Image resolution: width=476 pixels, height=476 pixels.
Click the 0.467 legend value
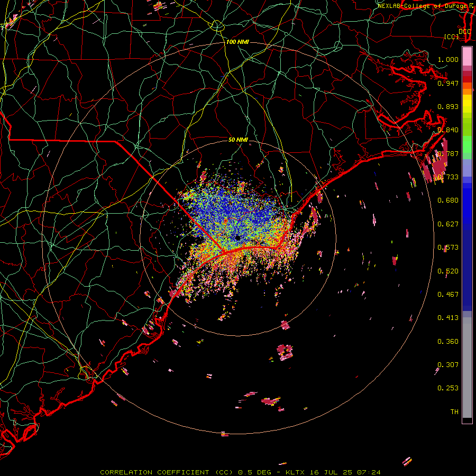(448, 295)
